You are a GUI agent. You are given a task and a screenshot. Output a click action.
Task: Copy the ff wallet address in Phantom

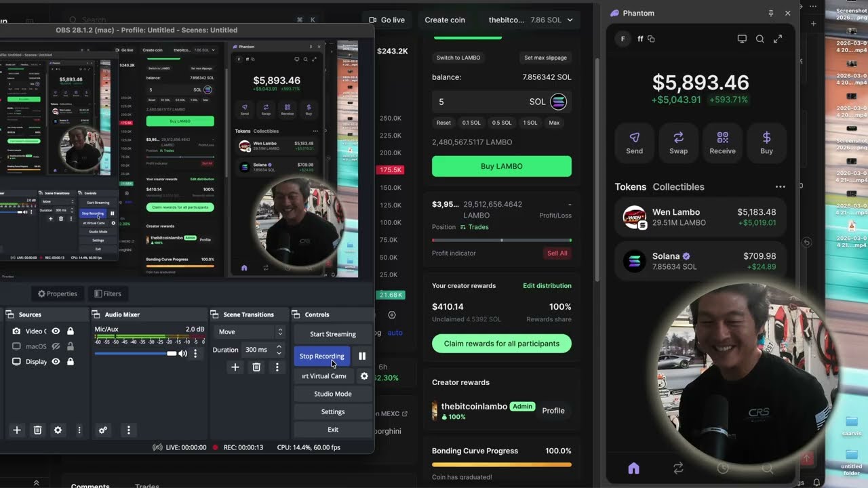click(x=651, y=39)
